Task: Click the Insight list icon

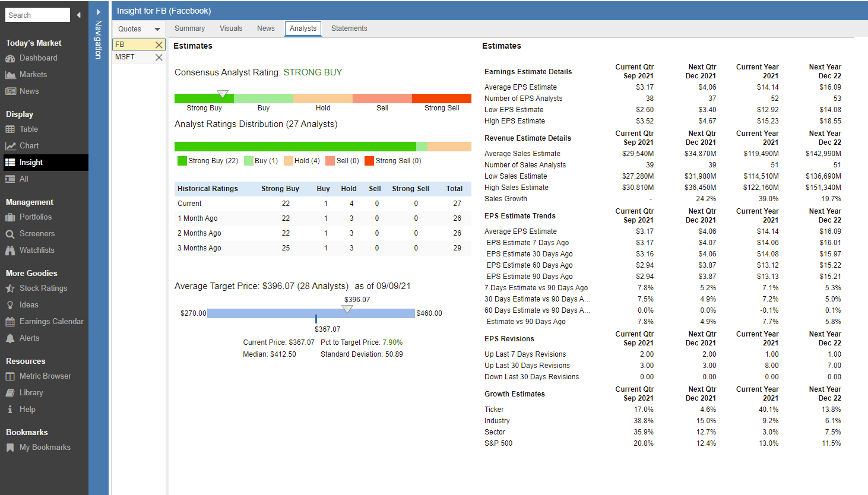Action: 10,163
